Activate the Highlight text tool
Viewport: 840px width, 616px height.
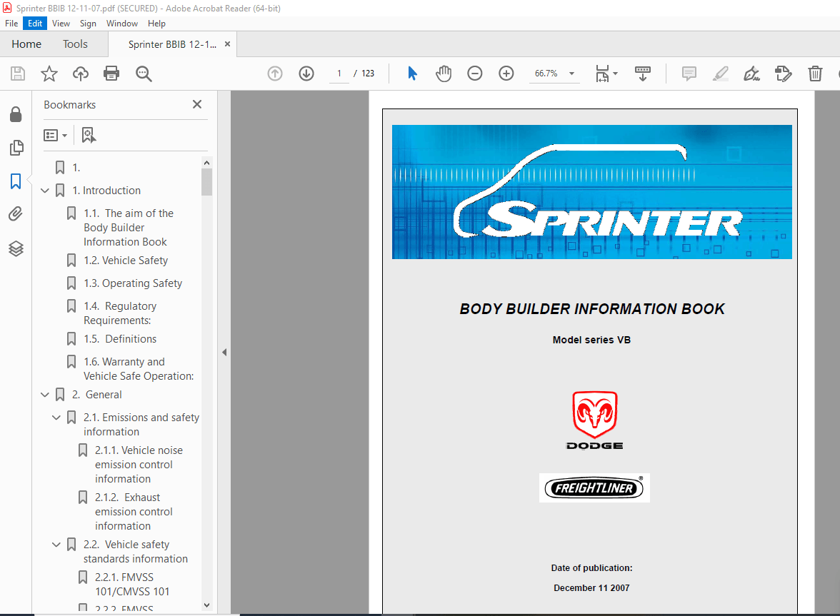point(720,73)
